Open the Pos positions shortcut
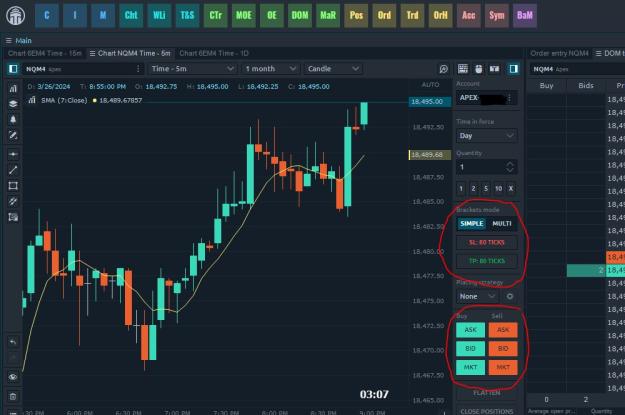Image resolution: width=625 pixels, height=415 pixels. coord(356,16)
